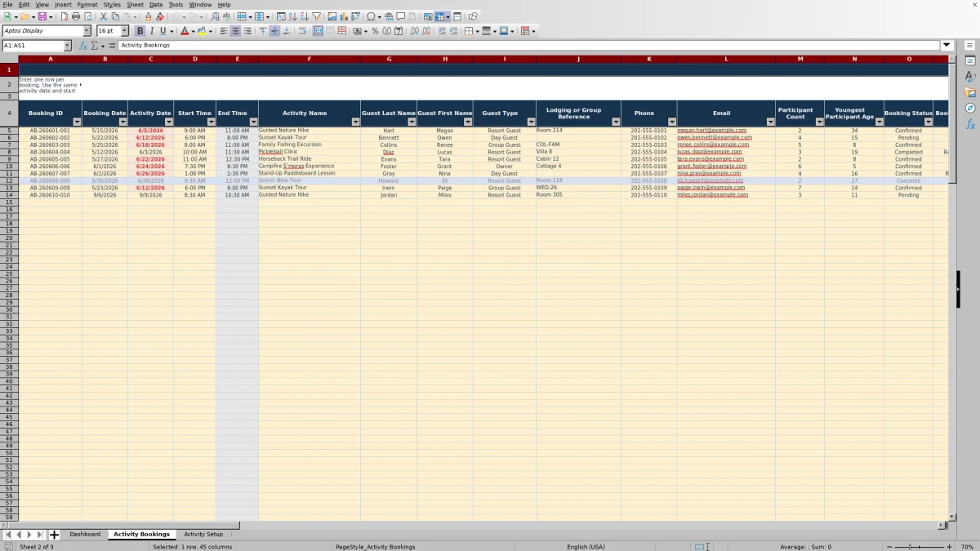Click the lucas.diaz@example.com email link
This screenshot has height=551, width=980.
[x=709, y=152]
